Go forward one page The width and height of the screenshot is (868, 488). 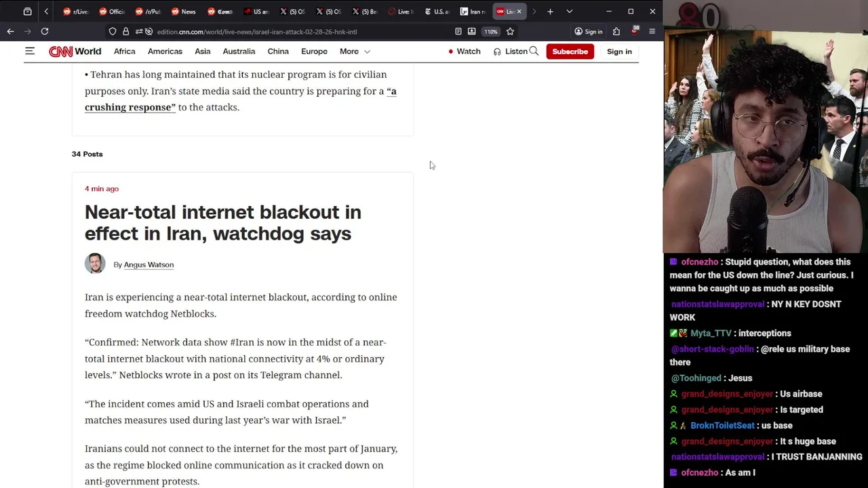(28, 31)
